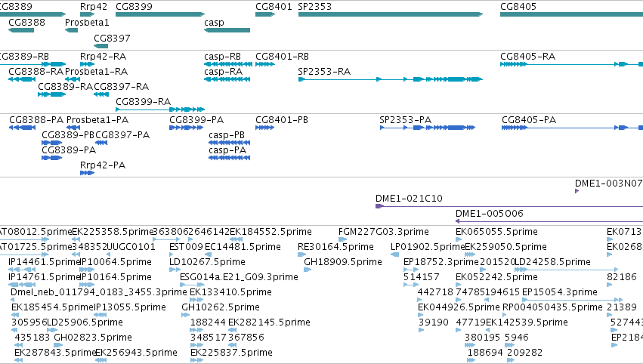Select the GH10262.5prime EST glyph
Image resolution: width=643 pixels, height=364 pixels.
pyautogui.click(x=185, y=315)
